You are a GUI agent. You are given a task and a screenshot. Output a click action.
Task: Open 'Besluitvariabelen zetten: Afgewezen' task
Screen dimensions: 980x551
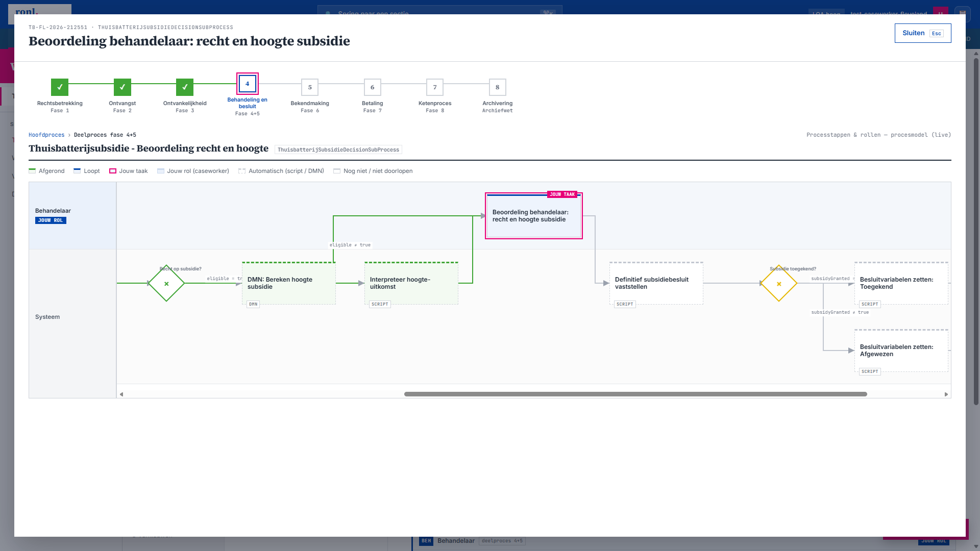[901, 350]
